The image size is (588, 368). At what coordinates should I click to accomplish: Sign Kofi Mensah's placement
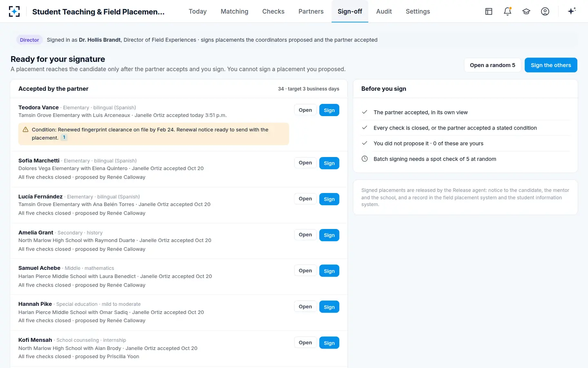click(329, 343)
